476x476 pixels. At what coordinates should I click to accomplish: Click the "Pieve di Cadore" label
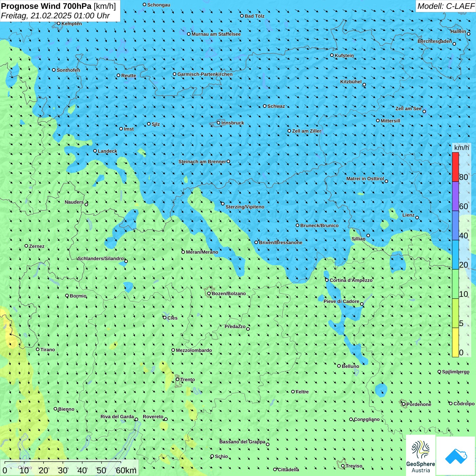coord(341,301)
